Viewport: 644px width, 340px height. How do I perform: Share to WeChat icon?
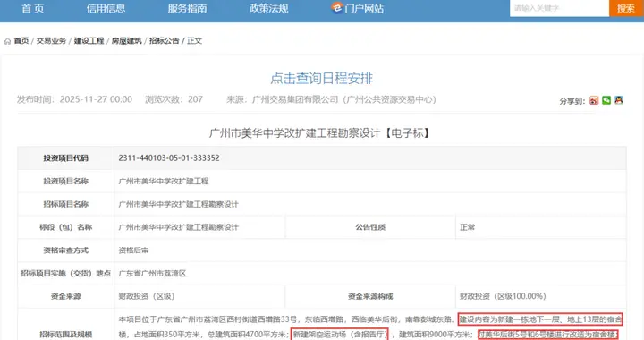pos(606,100)
